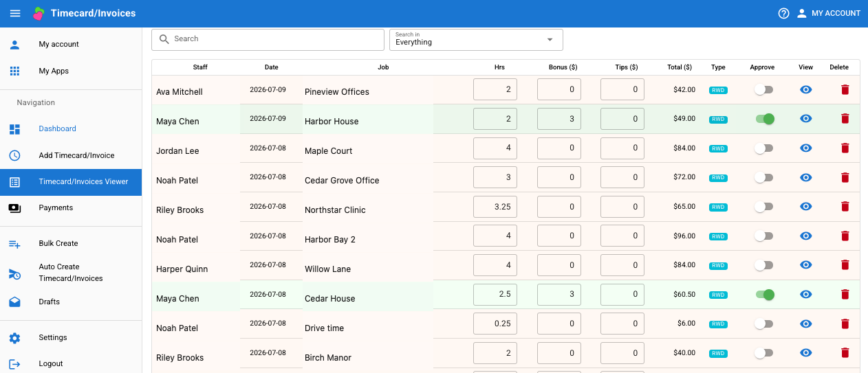Toggle approve for Ava Mitchell Pineview Offices
Viewport: 868px width, 373px height.
point(763,89)
